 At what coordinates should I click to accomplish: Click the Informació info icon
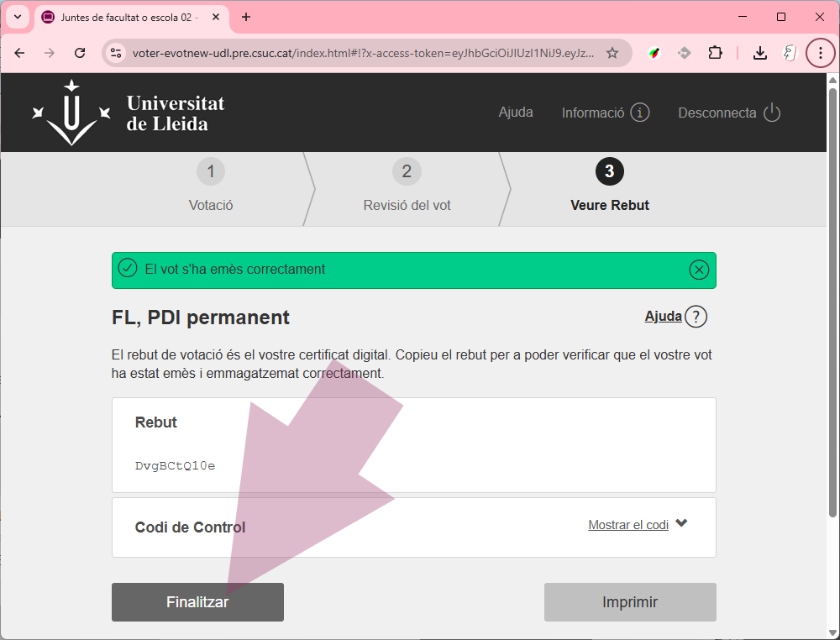pos(640,113)
